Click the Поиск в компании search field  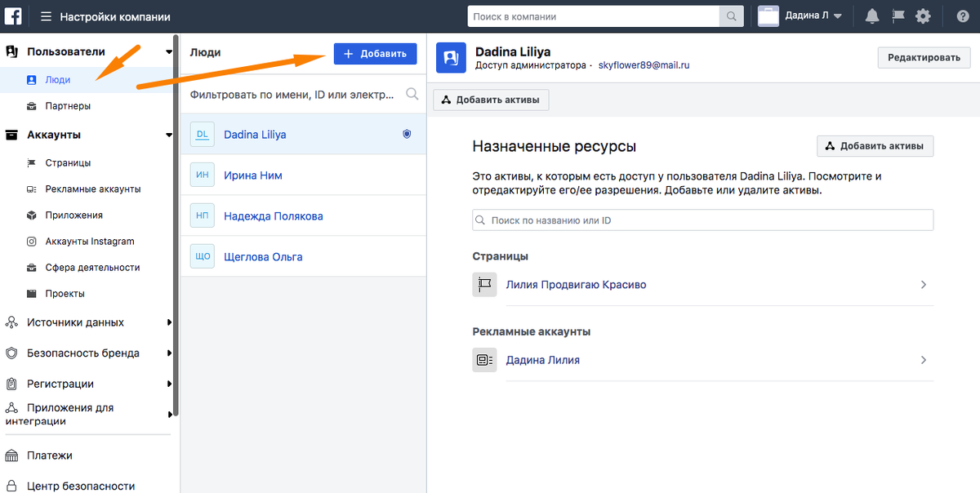point(593,16)
